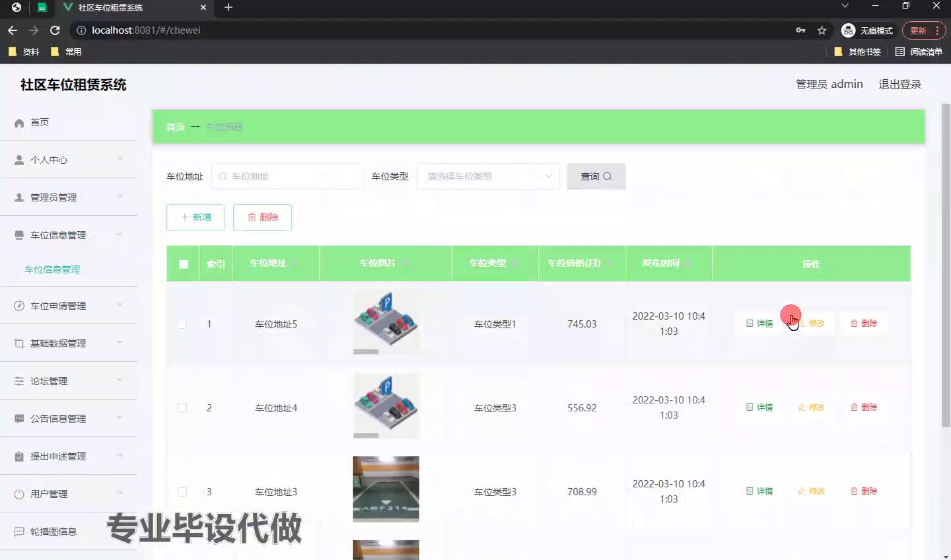This screenshot has width=951, height=560.
Task: Focus the 车位地址 search input
Action: (x=287, y=176)
